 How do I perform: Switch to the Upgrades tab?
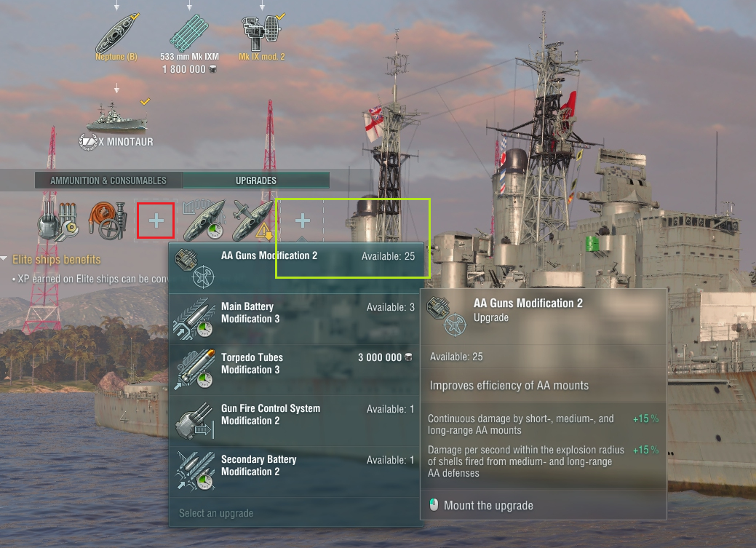256,180
